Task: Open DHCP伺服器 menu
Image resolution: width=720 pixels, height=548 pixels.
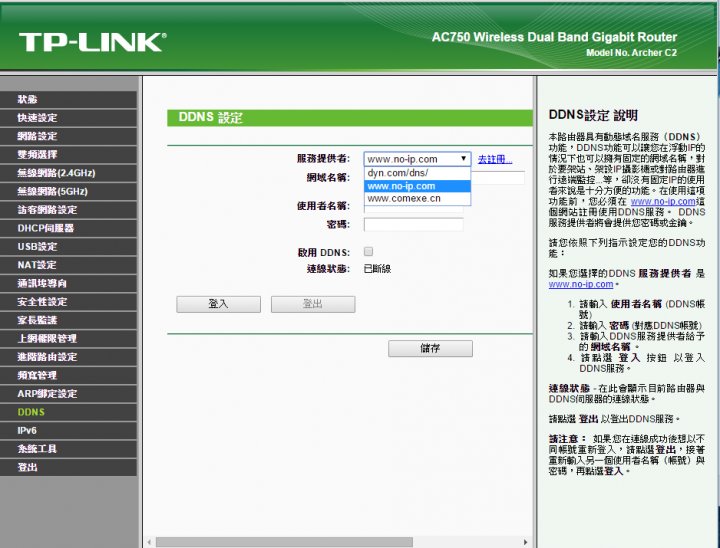Action: point(68,228)
